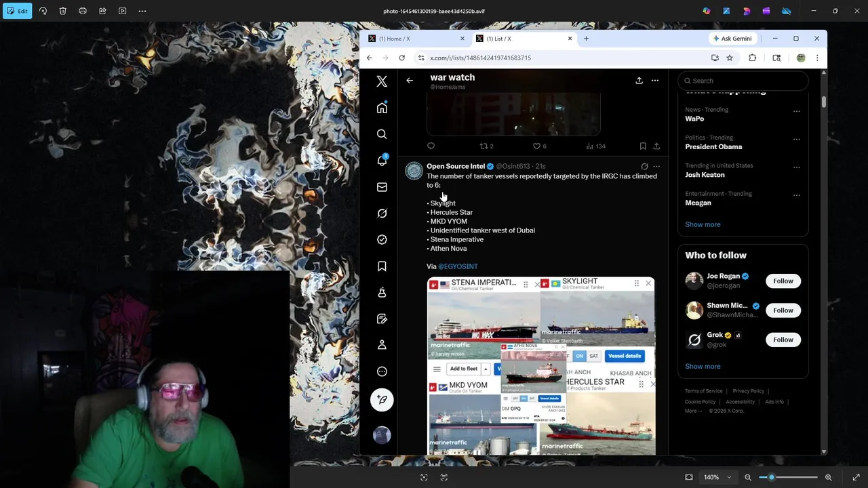The height and width of the screenshot is (488, 868).
Task: Follow Shawn Mic...
Action: coord(783,310)
